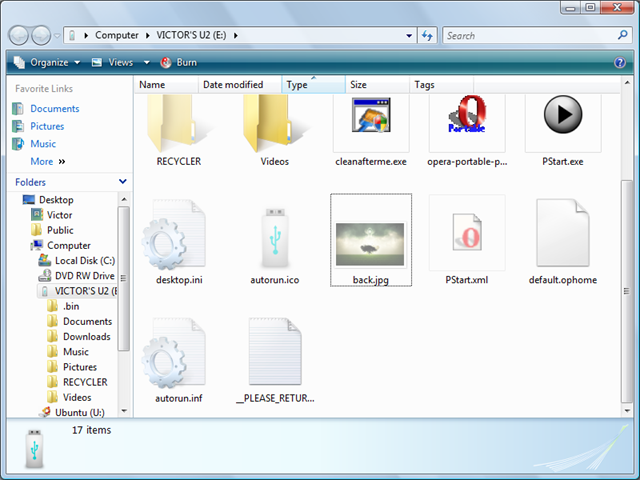Select the PStart.exe play icon
640x480 pixels.
[563, 114]
